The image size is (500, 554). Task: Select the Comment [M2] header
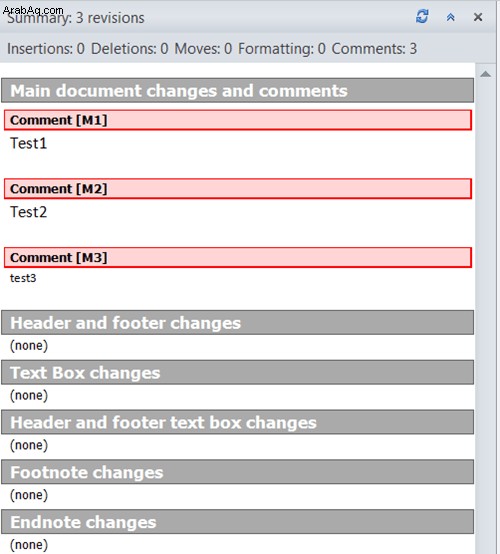(x=237, y=189)
